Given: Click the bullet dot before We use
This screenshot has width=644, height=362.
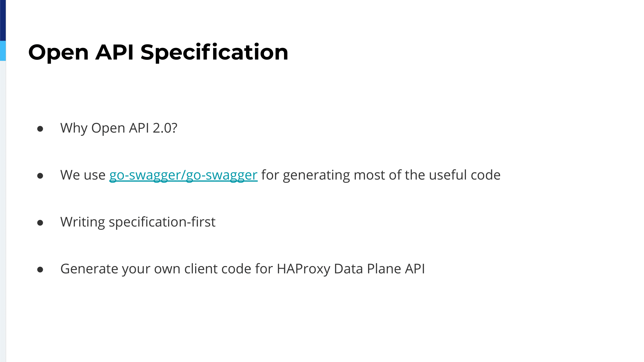Looking at the screenshot, I should point(40,176).
